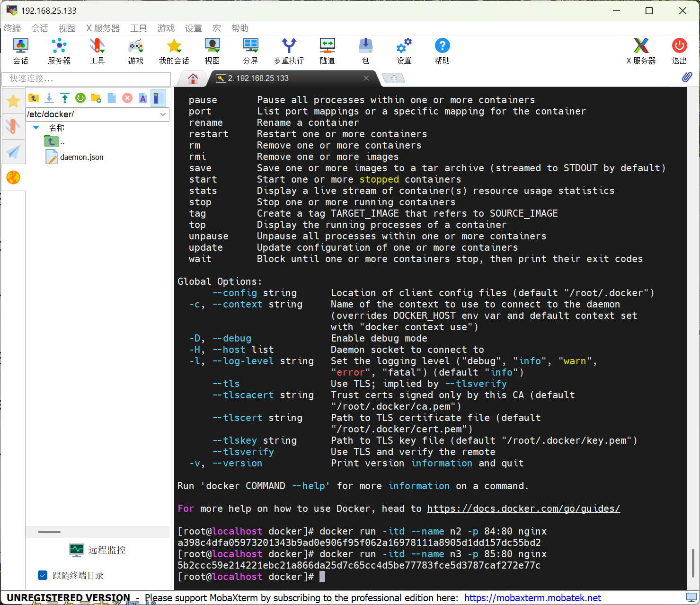The image size is (700, 605).
Task: Click the 多重执行 (MultiExec) toolbar icon
Action: pyautogui.click(x=289, y=51)
